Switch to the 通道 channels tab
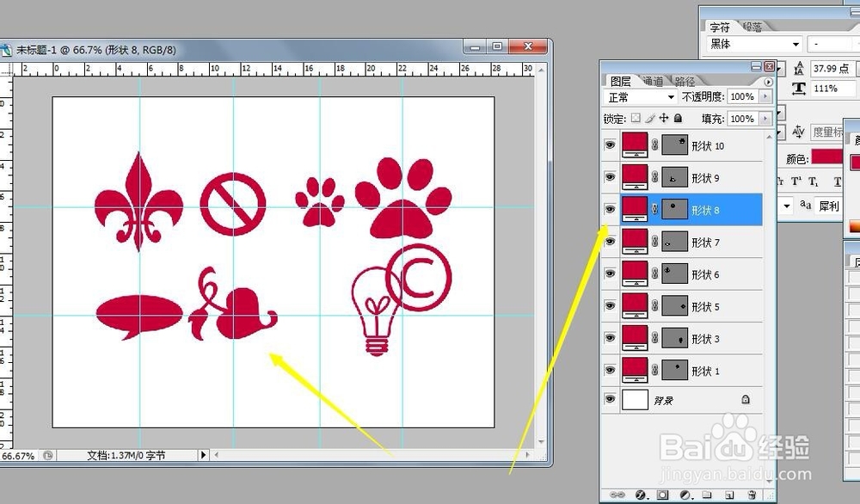Viewport: 860px width, 504px height. click(x=653, y=81)
